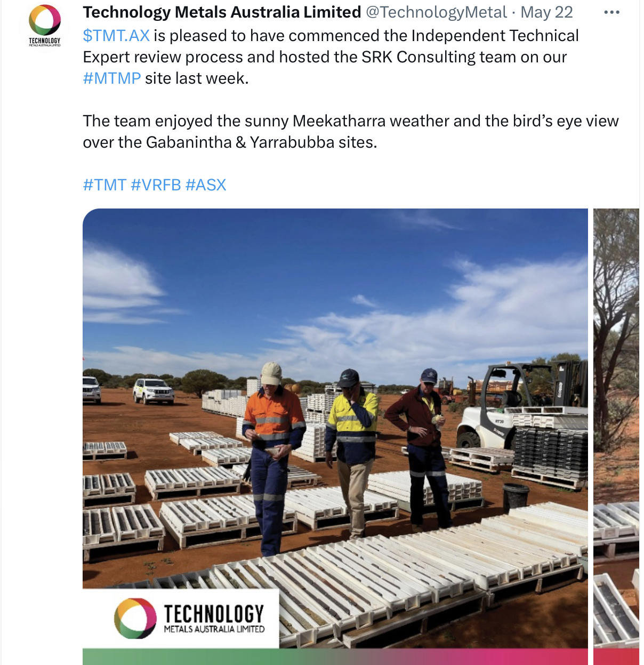Open the tweet's three-dot more menu

tap(611, 12)
